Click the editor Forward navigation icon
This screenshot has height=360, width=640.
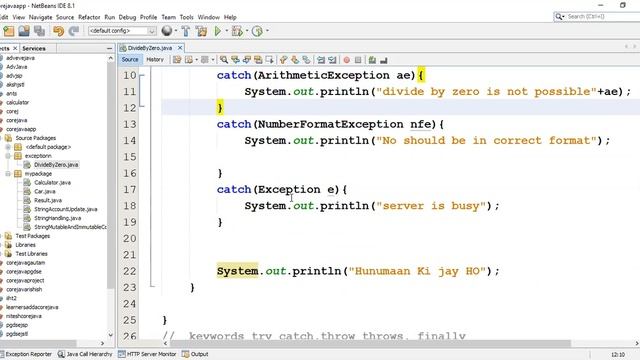[x=205, y=60]
